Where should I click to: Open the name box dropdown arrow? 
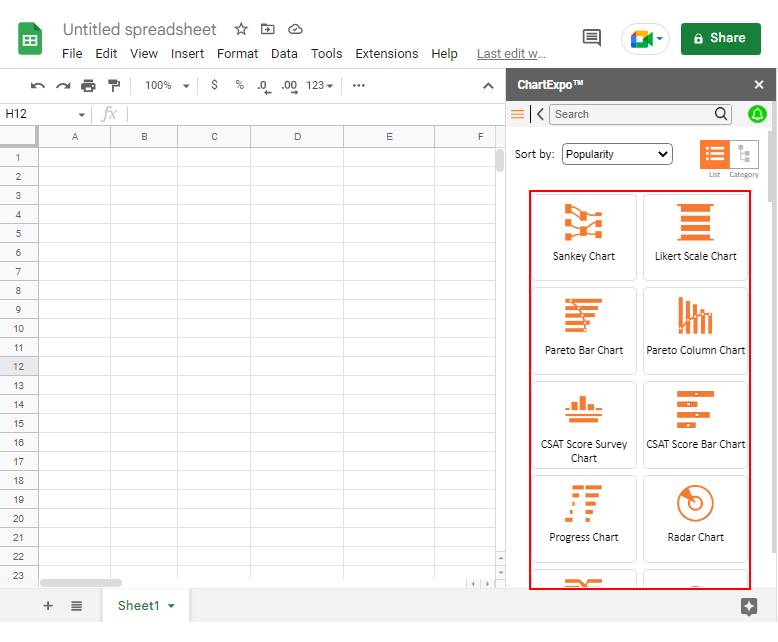82,115
